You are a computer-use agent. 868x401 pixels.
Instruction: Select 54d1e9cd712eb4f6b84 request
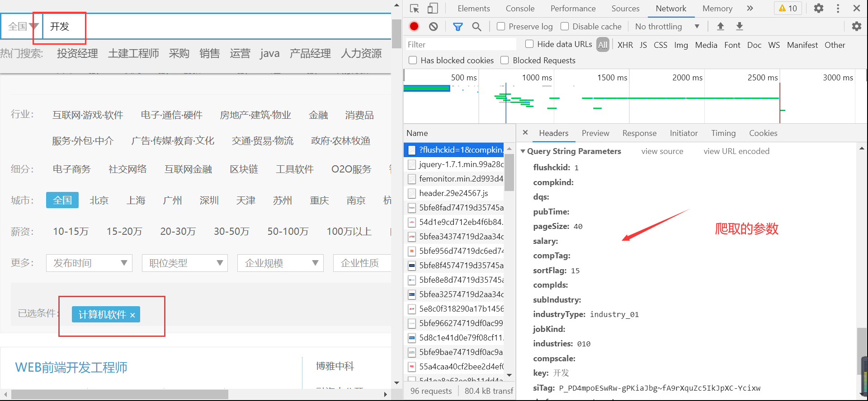tap(454, 222)
